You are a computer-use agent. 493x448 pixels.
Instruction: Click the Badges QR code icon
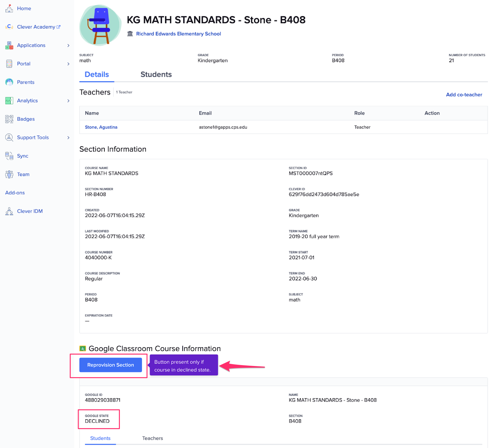coord(9,119)
